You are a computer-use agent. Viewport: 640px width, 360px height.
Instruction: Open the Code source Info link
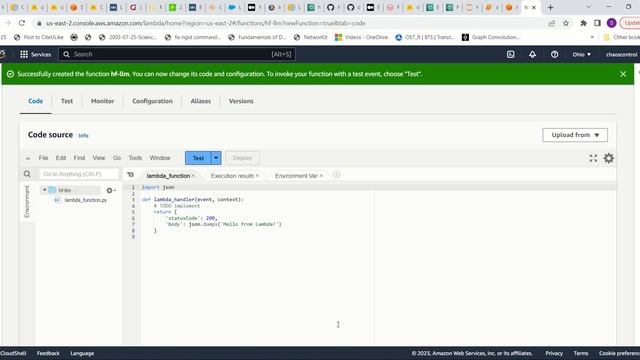[x=83, y=136]
